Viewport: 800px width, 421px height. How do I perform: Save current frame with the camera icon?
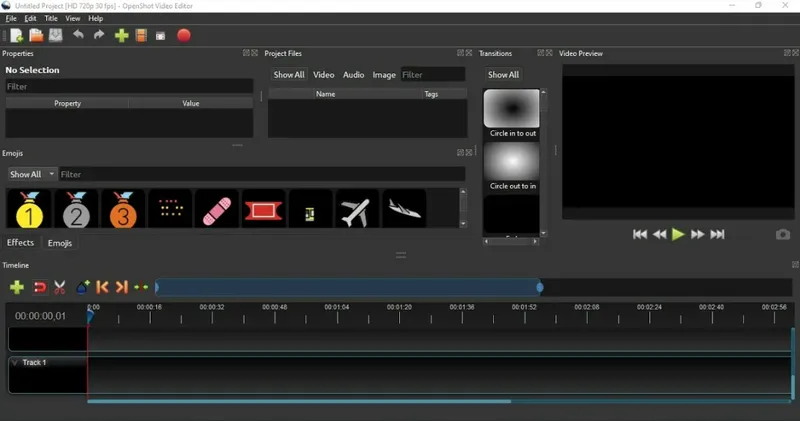click(x=783, y=235)
